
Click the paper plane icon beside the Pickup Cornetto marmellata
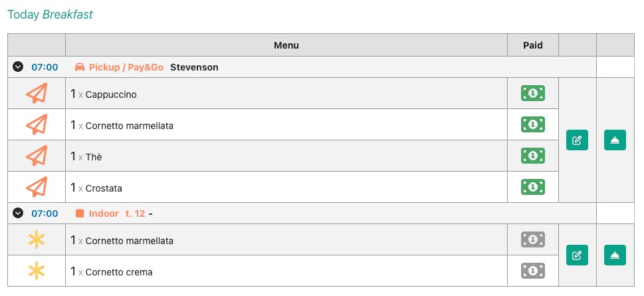tap(37, 125)
